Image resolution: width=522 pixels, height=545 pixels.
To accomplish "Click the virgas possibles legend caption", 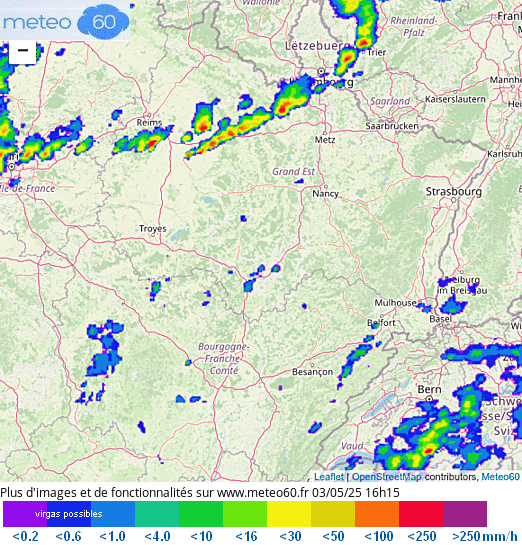I will click(68, 514).
